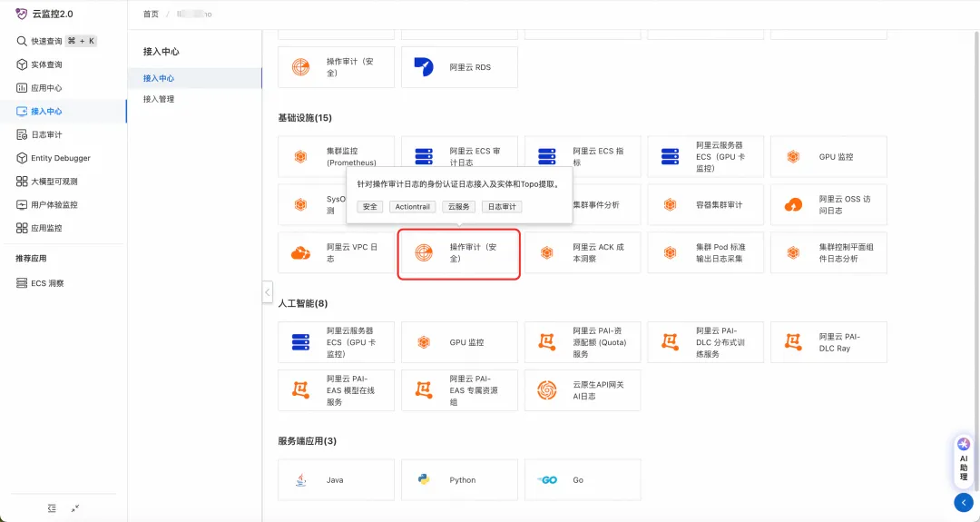
Task: Select the Go application icon
Action: point(547,479)
